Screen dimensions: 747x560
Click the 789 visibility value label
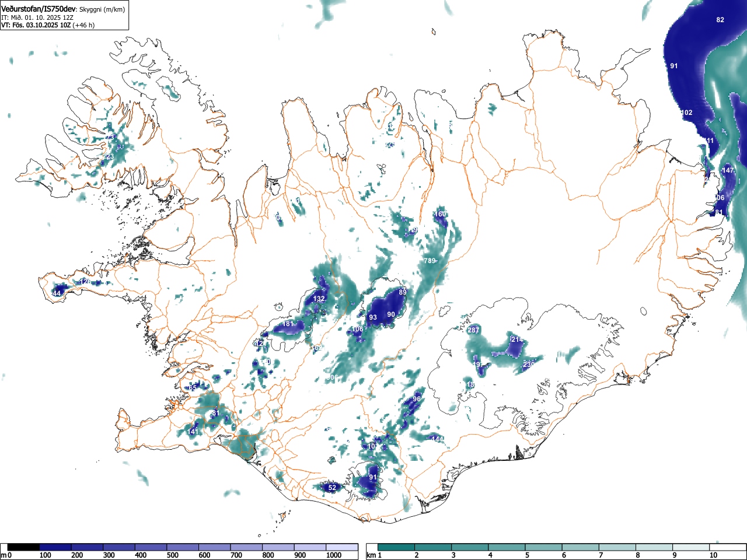tap(430, 261)
